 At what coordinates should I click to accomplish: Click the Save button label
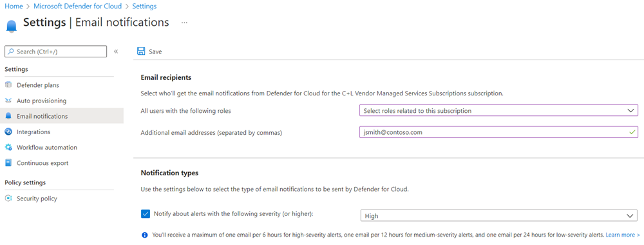click(x=155, y=52)
